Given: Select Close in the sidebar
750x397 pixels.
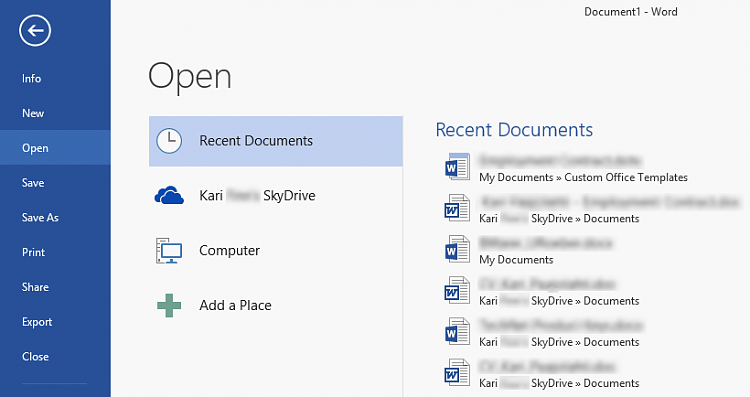Looking at the screenshot, I should 35,357.
